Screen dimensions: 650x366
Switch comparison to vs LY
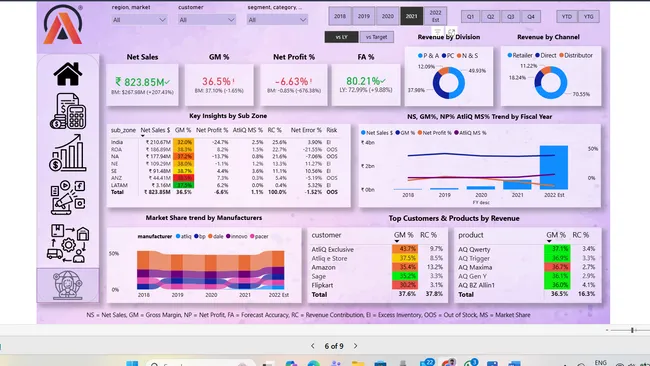[x=342, y=37]
